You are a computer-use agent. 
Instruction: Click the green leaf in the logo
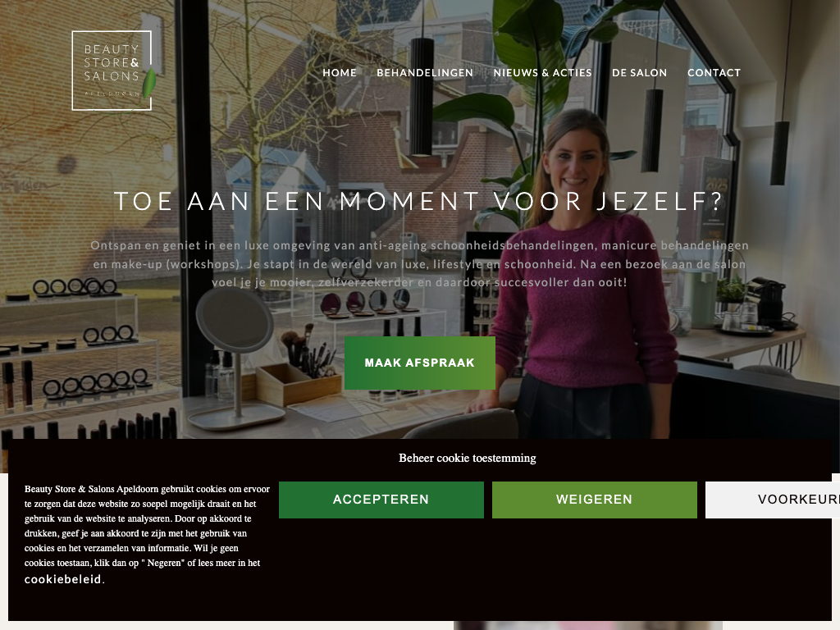(x=149, y=82)
